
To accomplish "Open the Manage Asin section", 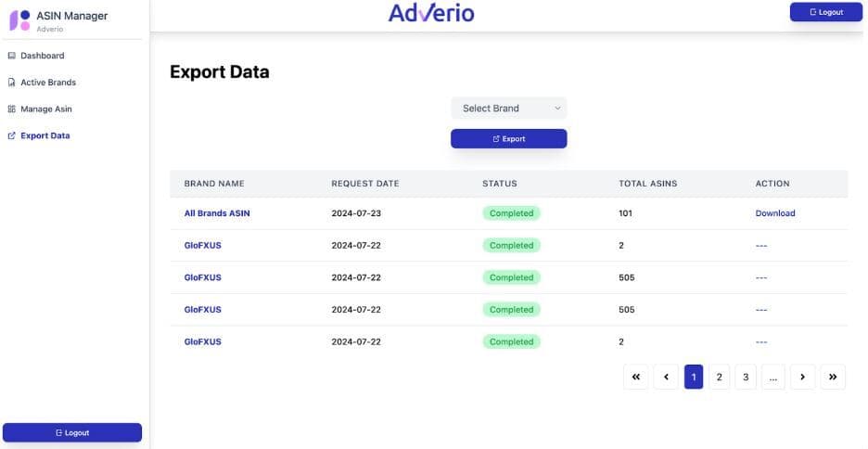I will pos(46,109).
